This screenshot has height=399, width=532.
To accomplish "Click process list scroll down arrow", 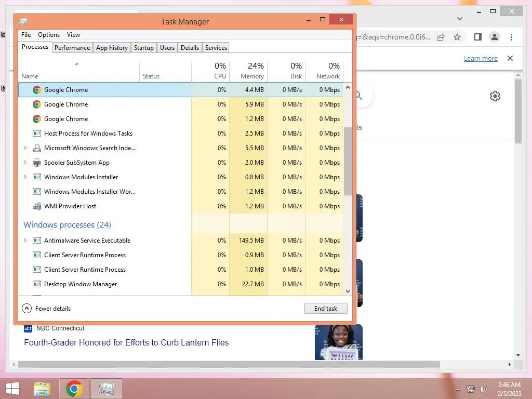I will tap(348, 291).
